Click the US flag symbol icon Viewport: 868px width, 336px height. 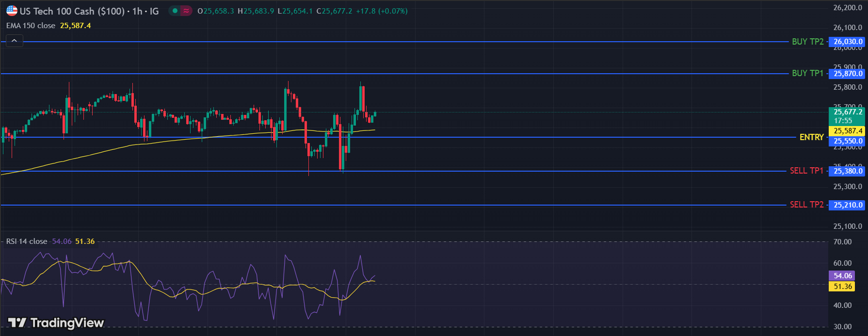12,11
